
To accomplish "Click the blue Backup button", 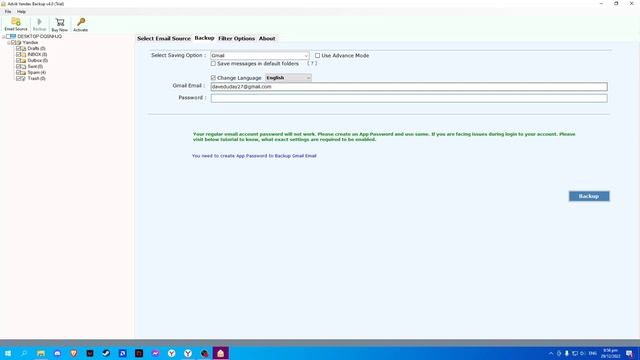I will (589, 196).
